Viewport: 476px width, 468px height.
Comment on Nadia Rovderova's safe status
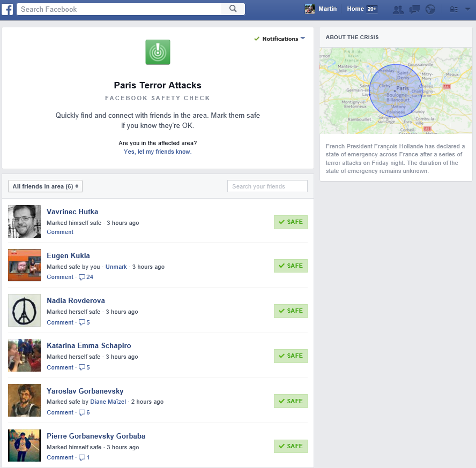tap(60, 322)
